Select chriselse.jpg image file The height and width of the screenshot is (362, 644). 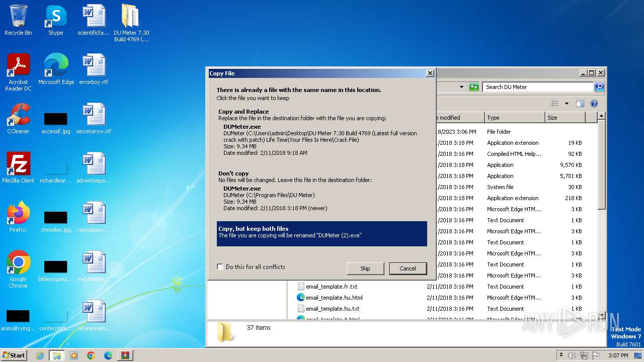56,221
